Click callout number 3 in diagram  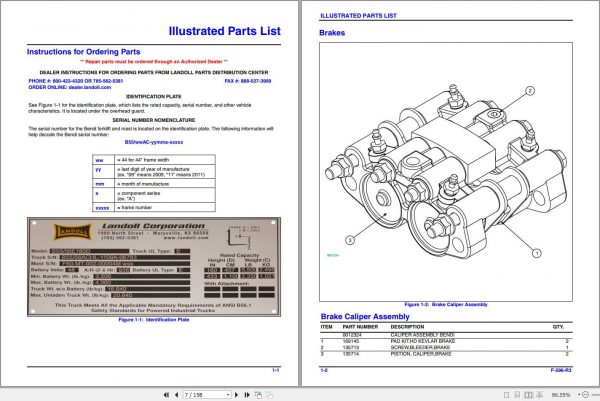coord(350,240)
